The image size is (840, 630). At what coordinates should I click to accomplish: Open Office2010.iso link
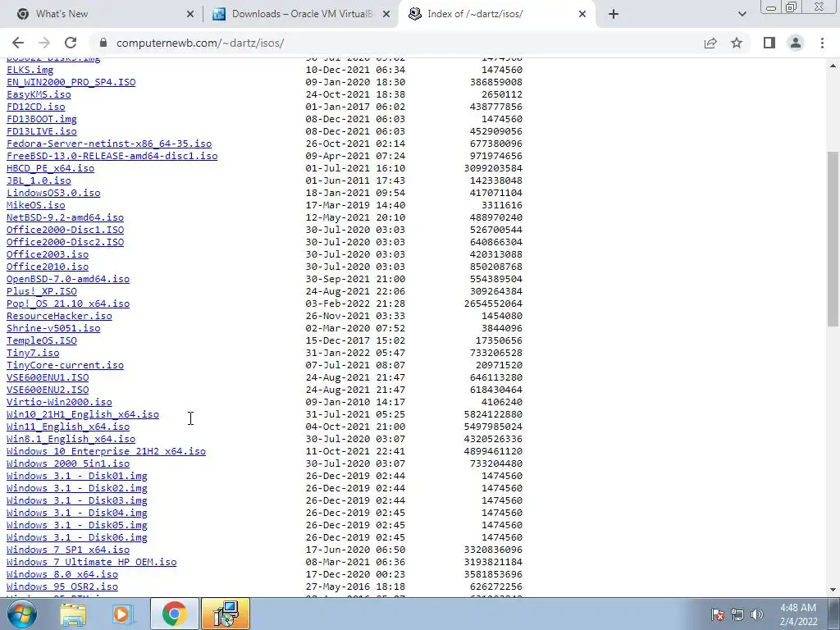coord(48,267)
